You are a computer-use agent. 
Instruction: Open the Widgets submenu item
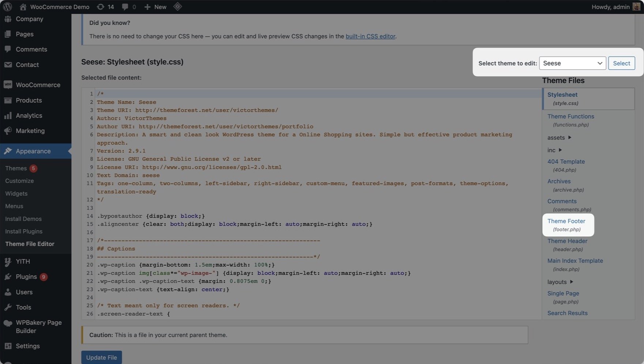(16, 194)
